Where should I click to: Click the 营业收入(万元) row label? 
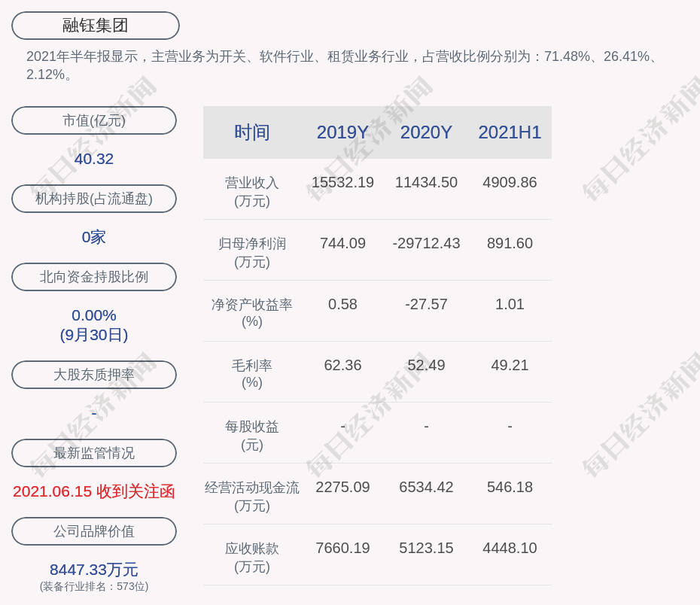tap(252, 192)
